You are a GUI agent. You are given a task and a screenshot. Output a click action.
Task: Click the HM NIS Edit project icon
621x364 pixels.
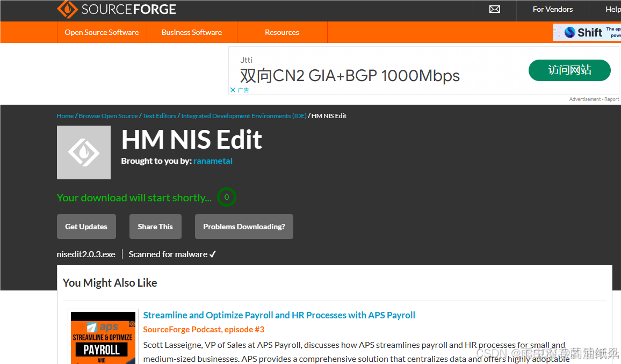click(x=84, y=152)
